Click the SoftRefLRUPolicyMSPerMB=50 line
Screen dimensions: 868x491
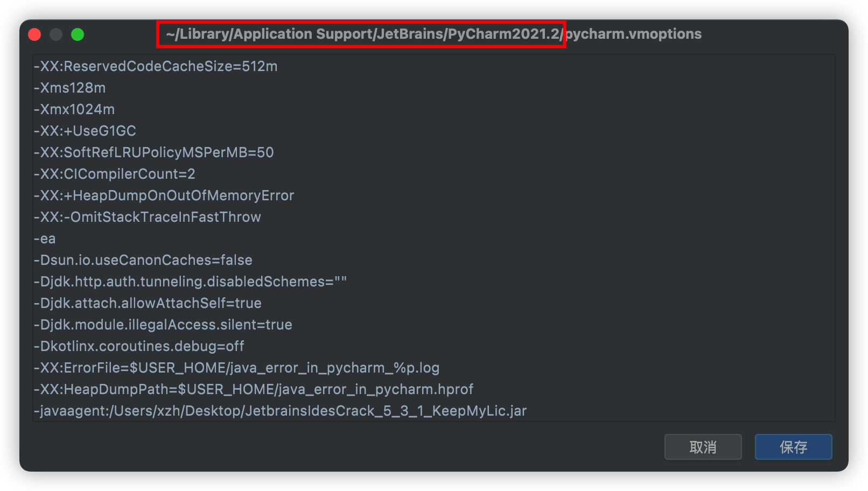click(153, 152)
